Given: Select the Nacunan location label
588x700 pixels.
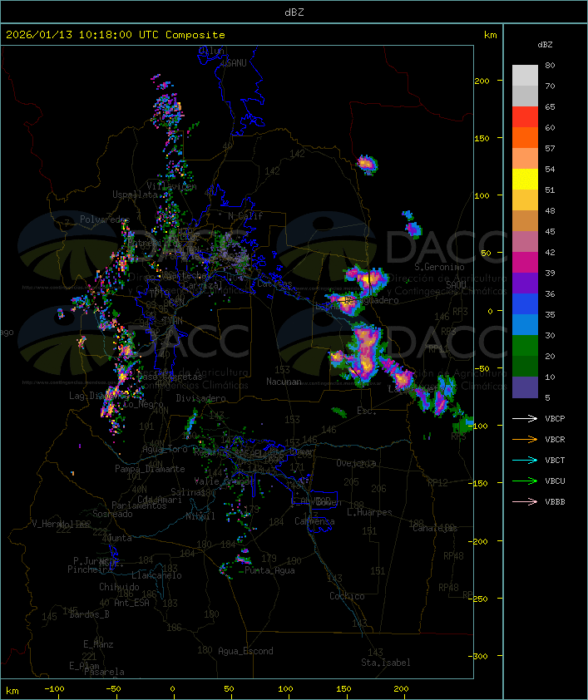Looking at the screenshot, I should point(284,382).
